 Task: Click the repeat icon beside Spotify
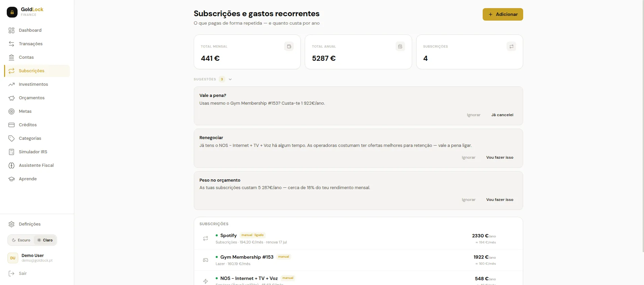pos(206,238)
